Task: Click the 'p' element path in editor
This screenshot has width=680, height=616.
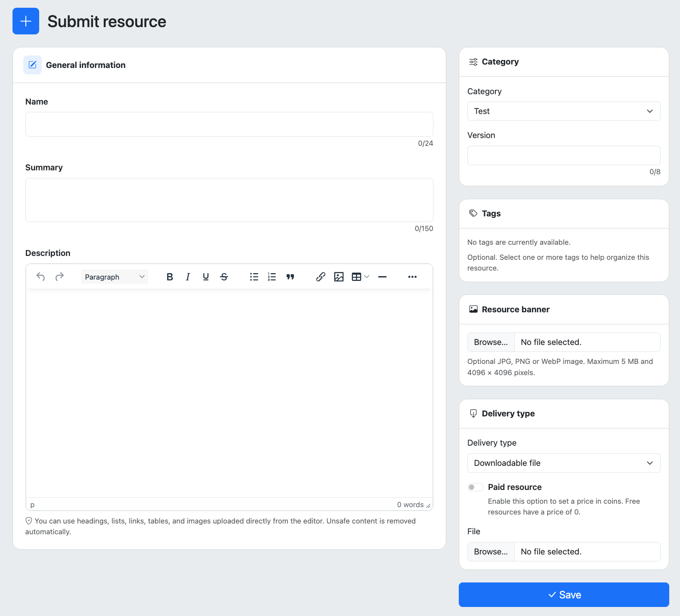Action: (32, 505)
